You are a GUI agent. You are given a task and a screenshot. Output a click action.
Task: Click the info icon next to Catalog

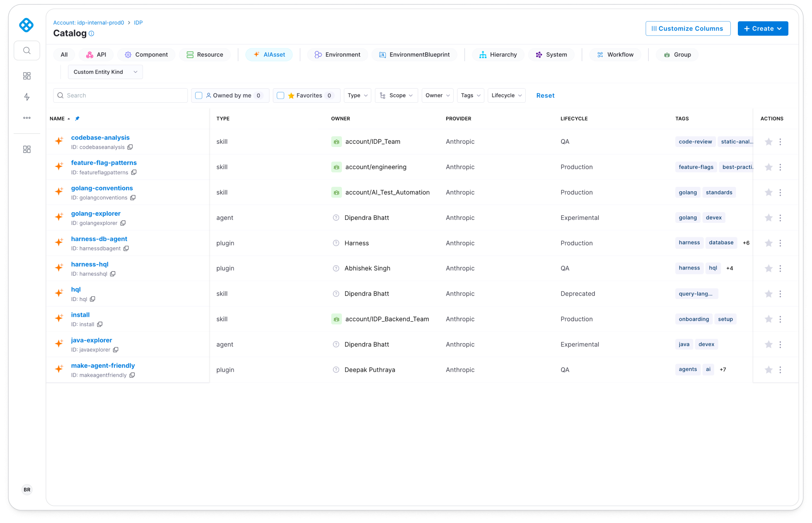coord(92,34)
